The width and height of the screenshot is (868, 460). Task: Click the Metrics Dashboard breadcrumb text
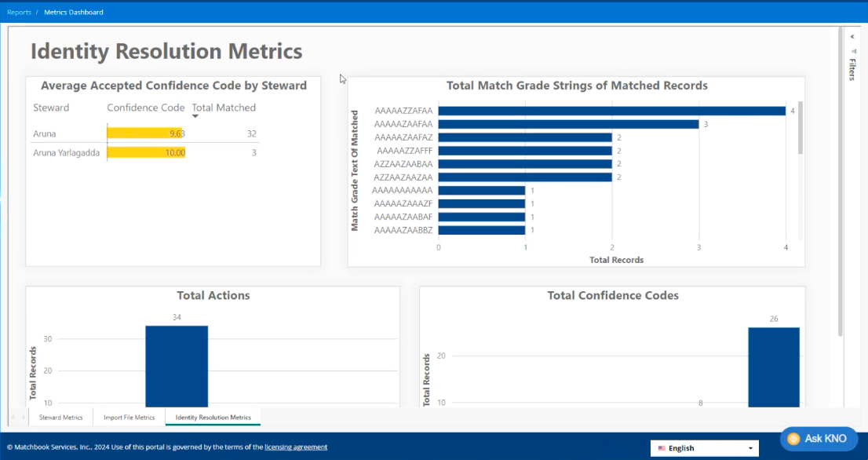point(74,13)
